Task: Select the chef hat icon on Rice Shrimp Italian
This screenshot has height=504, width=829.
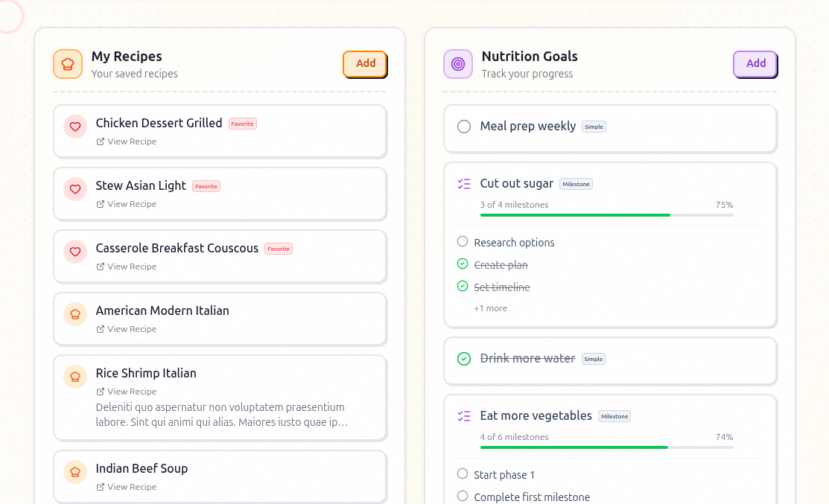Action: click(75, 377)
